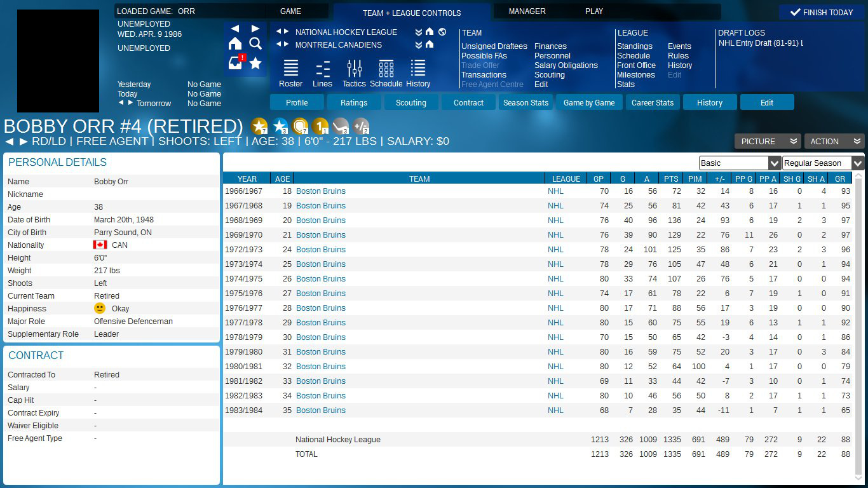
Task: Go to previous player arrow below Bobby Orr name
Action: (9, 141)
